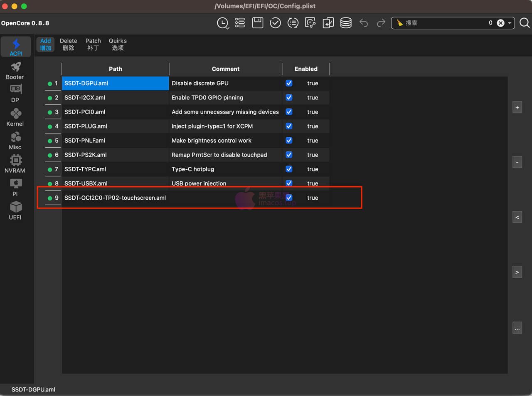Save the config with floppy disk icon
The image size is (532, 396).
pos(258,23)
